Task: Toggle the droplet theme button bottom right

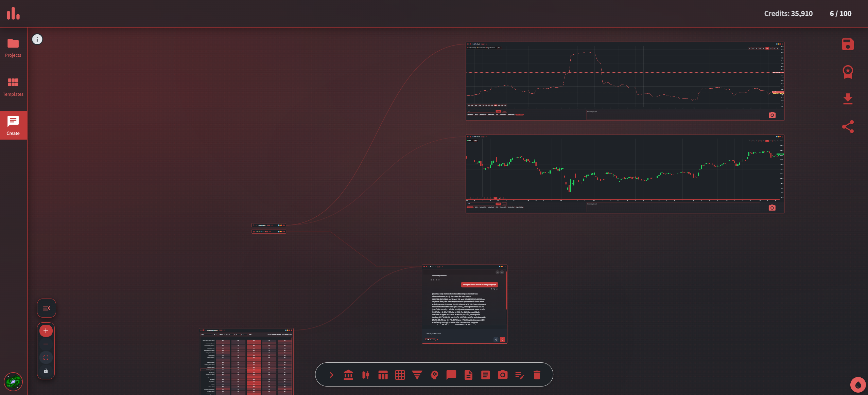Action: point(858,385)
